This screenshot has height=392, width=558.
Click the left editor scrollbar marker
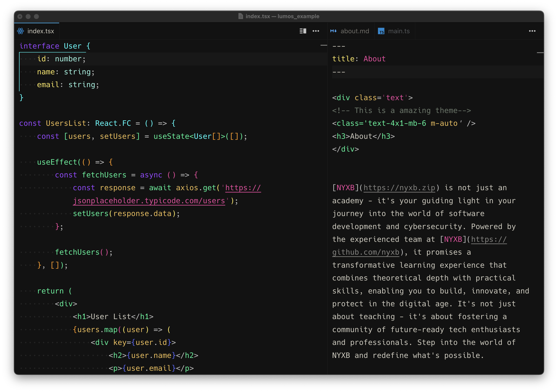click(x=323, y=45)
